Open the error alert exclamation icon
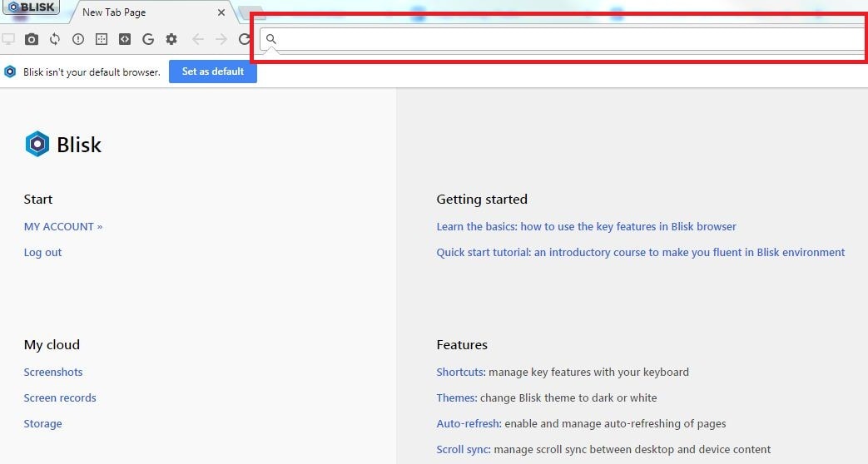The image size is (868, 464). click(x=78, y=39)
